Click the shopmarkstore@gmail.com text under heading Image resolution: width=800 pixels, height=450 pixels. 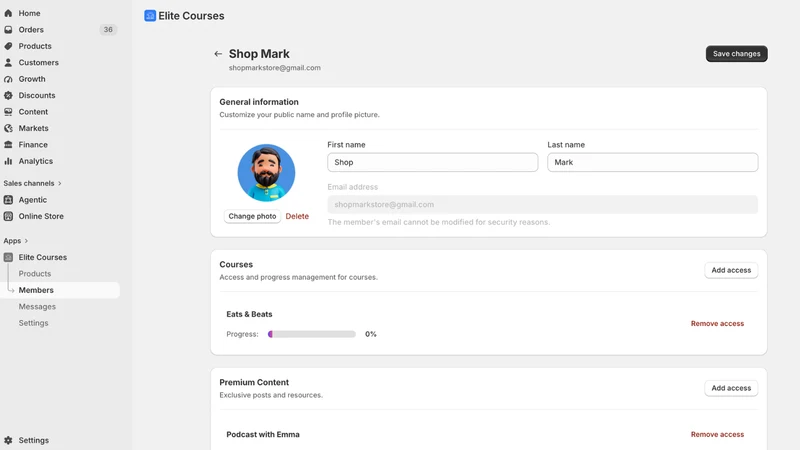pyautogui.click(x=274, y=68)
